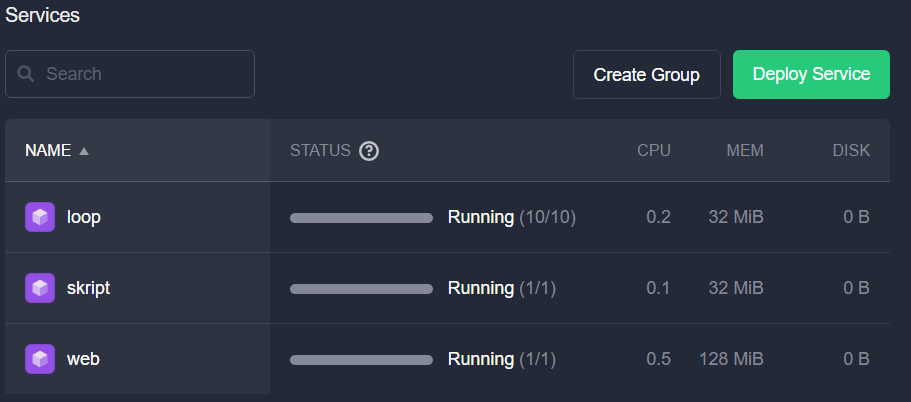911x402 pixels.
Task: Open the skript service
Action: [88, 288]
